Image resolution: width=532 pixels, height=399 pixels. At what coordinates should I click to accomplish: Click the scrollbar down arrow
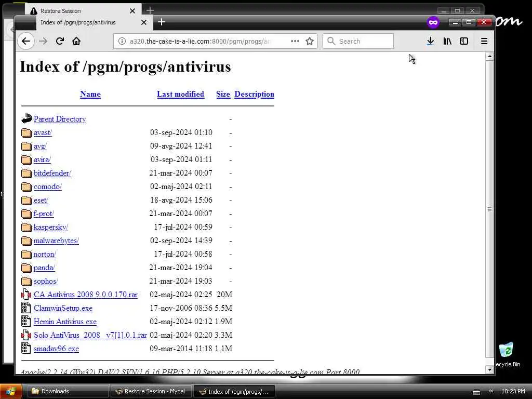tap(489, 369)
